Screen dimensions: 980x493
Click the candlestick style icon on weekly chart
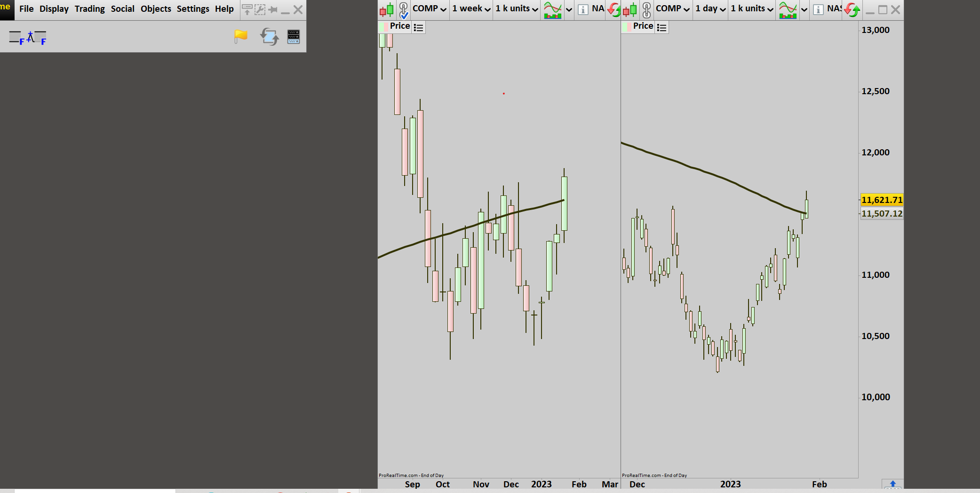tap(387, 9)
